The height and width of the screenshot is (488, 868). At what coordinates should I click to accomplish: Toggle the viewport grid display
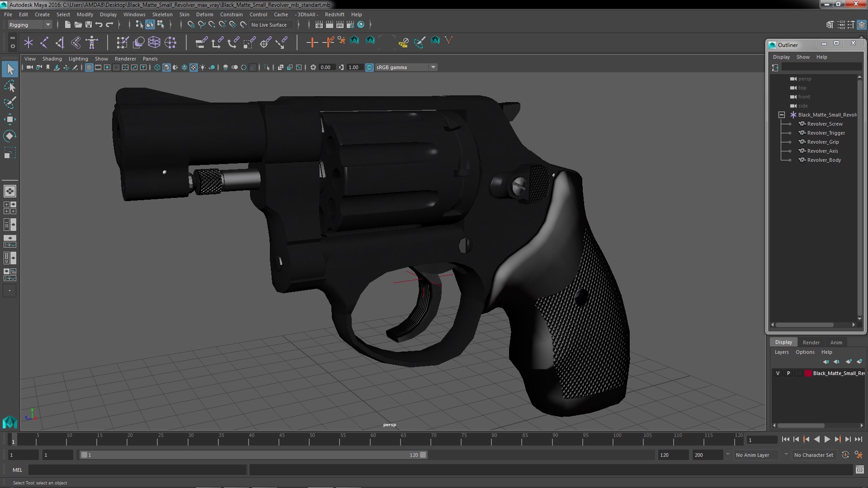[x=89, y=67]
